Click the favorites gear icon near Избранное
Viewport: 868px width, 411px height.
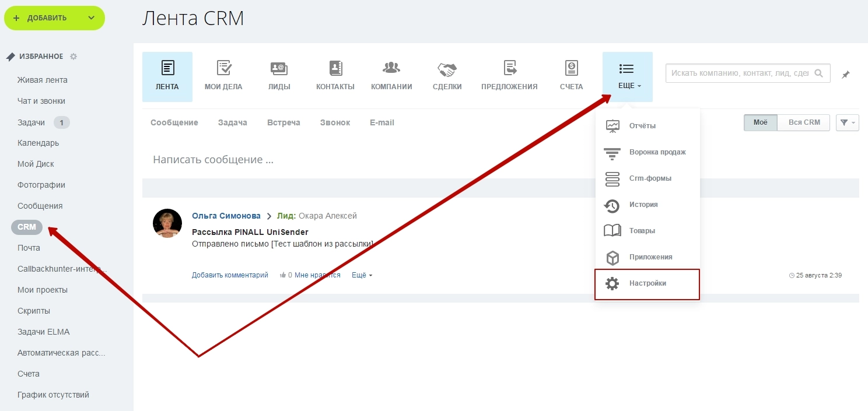pos(73,57)
